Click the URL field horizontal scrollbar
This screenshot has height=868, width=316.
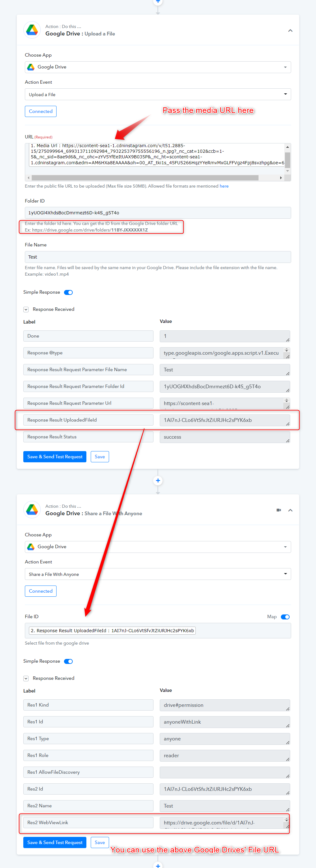click(x=145, y=178)
